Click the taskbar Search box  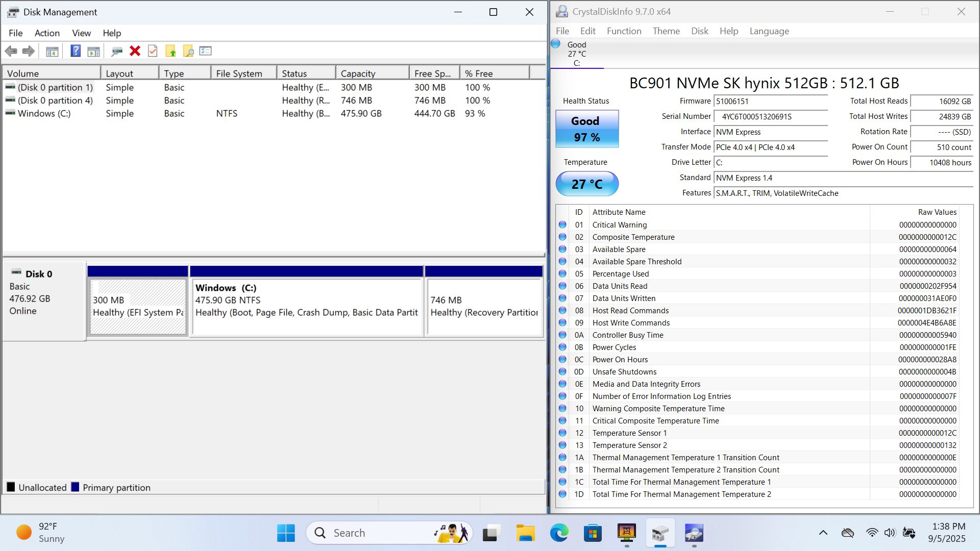[x=389, y=533]
